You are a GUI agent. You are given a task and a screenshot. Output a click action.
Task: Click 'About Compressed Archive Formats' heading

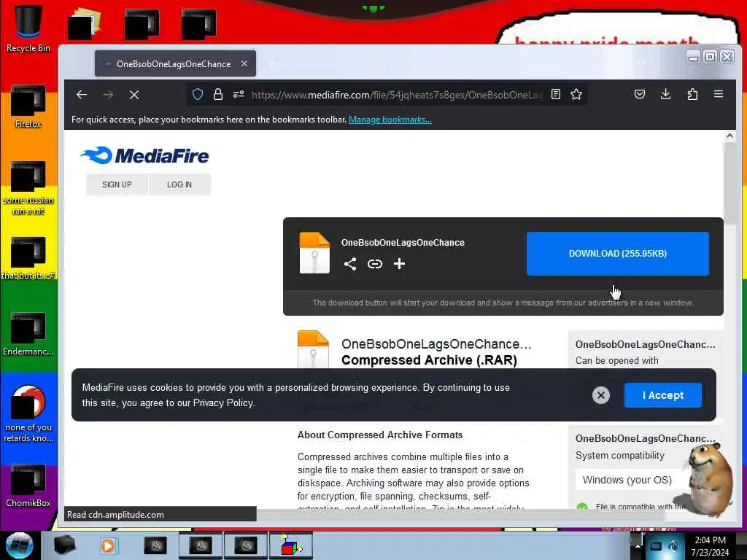(x=380, y=435)
